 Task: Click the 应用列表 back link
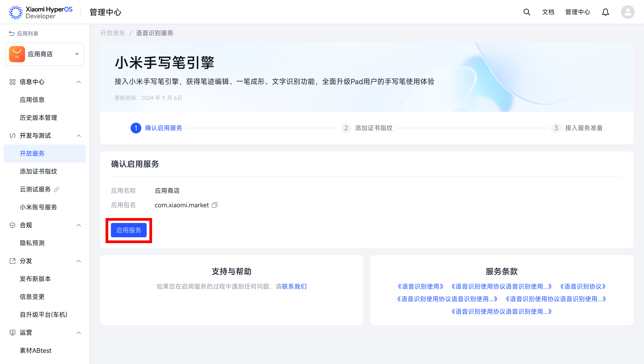24,33
